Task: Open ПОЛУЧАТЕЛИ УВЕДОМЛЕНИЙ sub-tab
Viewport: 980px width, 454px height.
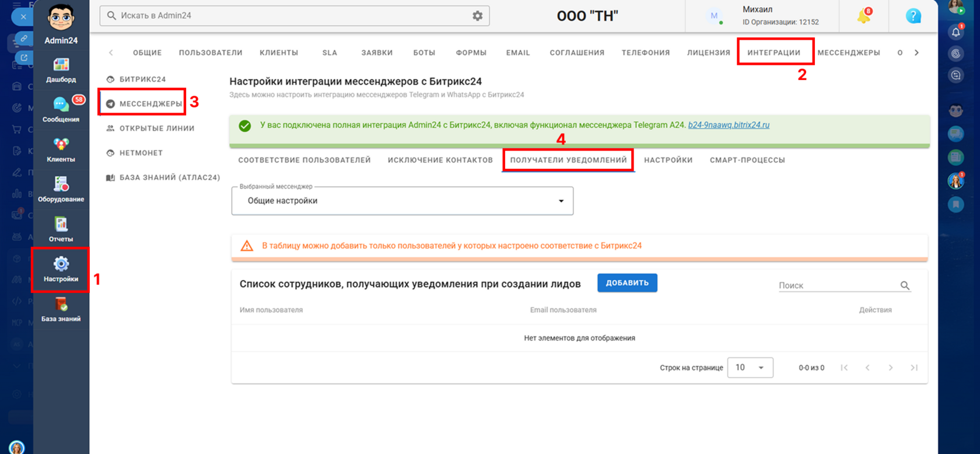Action: point(569,160)
